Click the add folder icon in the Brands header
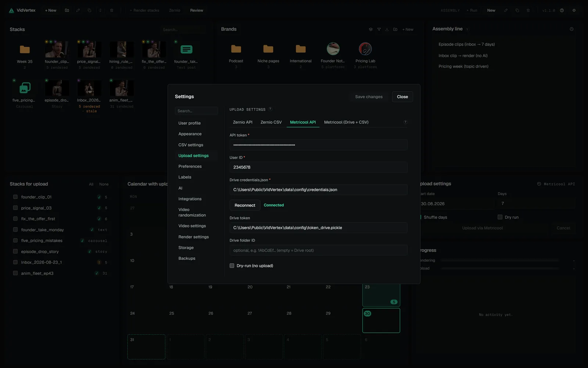This screenshot has width=588, height=368. click(x=395, y=29)
